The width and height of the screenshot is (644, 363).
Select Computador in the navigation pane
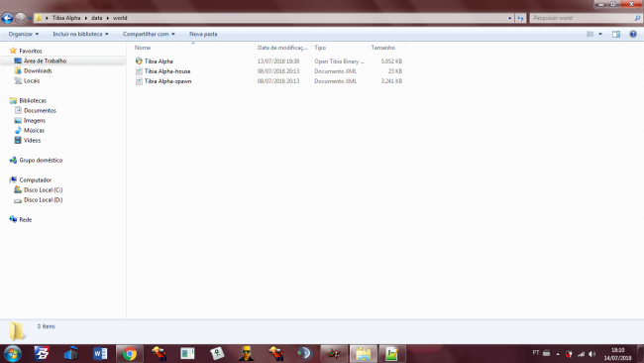[x=36, y=181]
